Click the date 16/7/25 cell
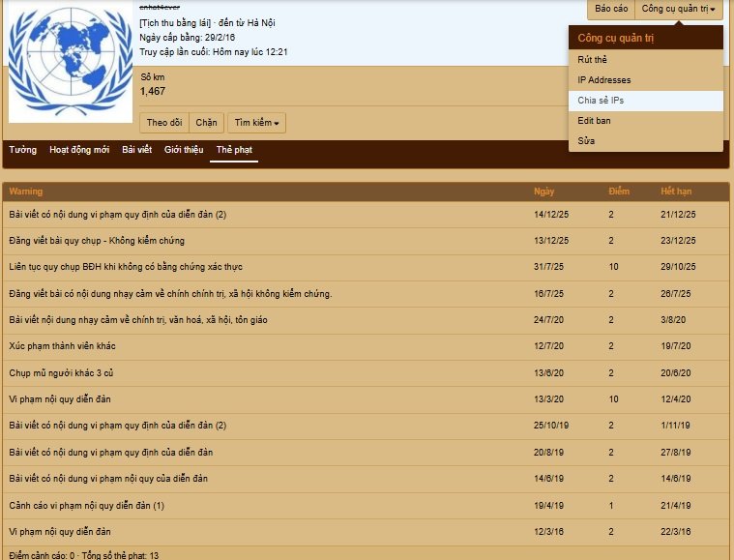 [x=548, y=294]
